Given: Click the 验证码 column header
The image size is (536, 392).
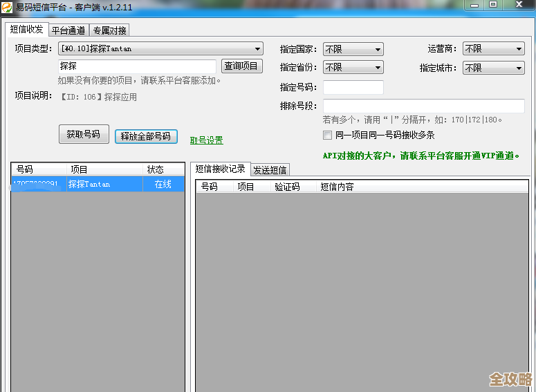Looking at the screenshot, I should pos(293,187).
